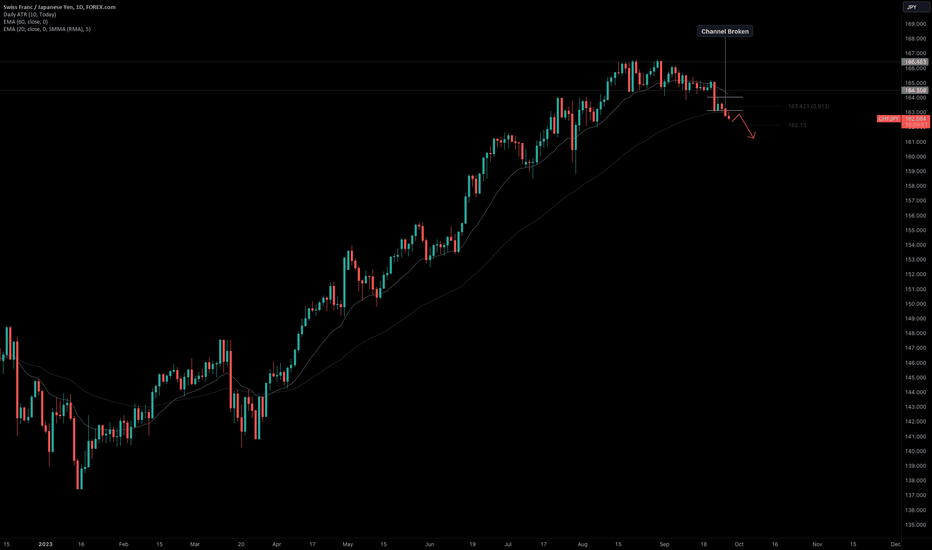932x550 pixels.
Task: Select the 163.423 (0.913) level label
Action: point(808,106)
